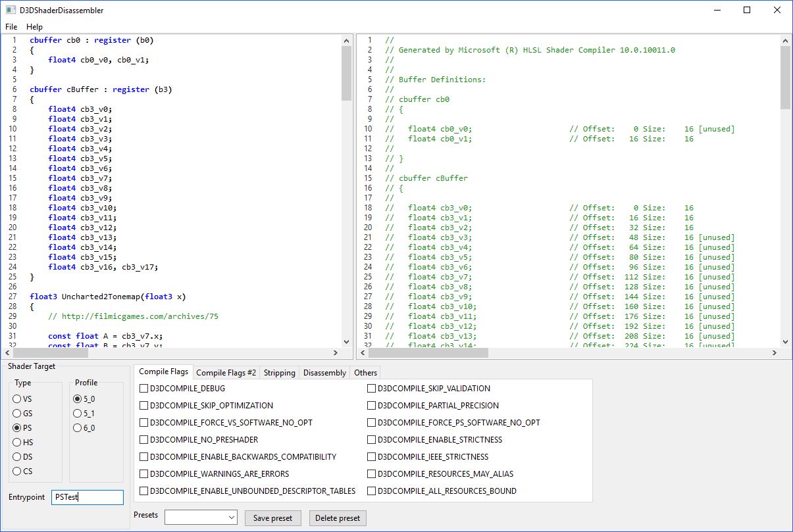Open the Presets dropdown
Viewport: 793px width, 532px height.
point(201,518)
